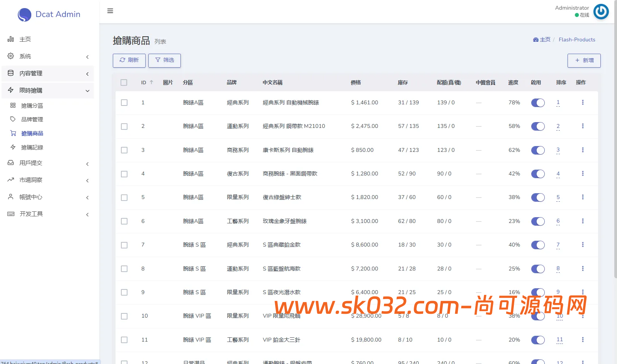Toggle the sidebar hamburger menu icon
The width and height of the screenshot is (617, 364).
pyautogui.click(x=110, y=11)
